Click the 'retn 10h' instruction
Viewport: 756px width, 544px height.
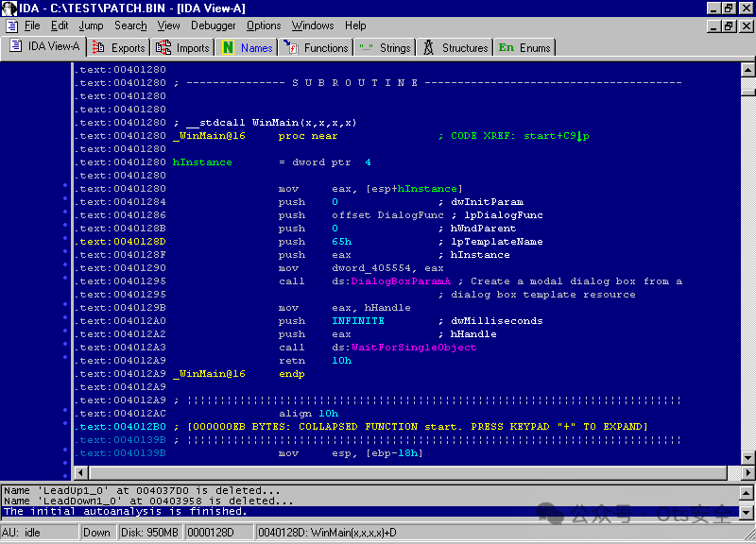316,361
